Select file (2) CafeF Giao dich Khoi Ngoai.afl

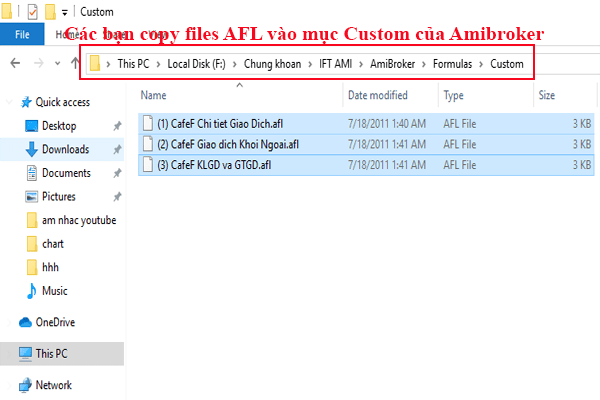pos(366,144)
